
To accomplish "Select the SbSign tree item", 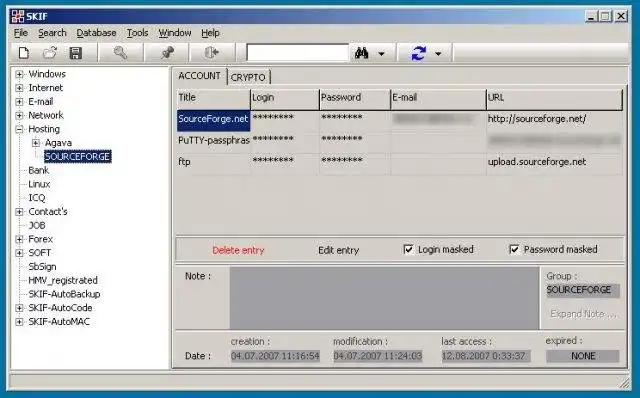I will tap(42, 267).
